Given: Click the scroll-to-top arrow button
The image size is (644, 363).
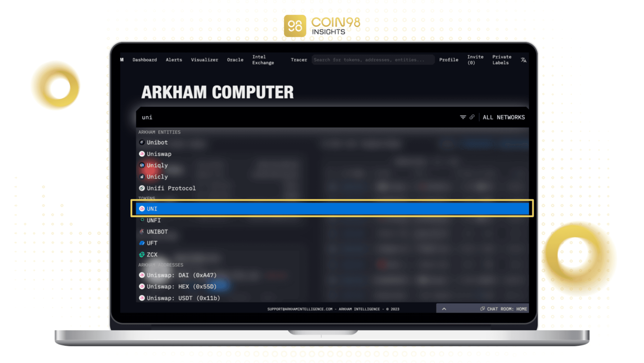Looking at the screenshot, I should pyautogui.click(x=444, y=309).
